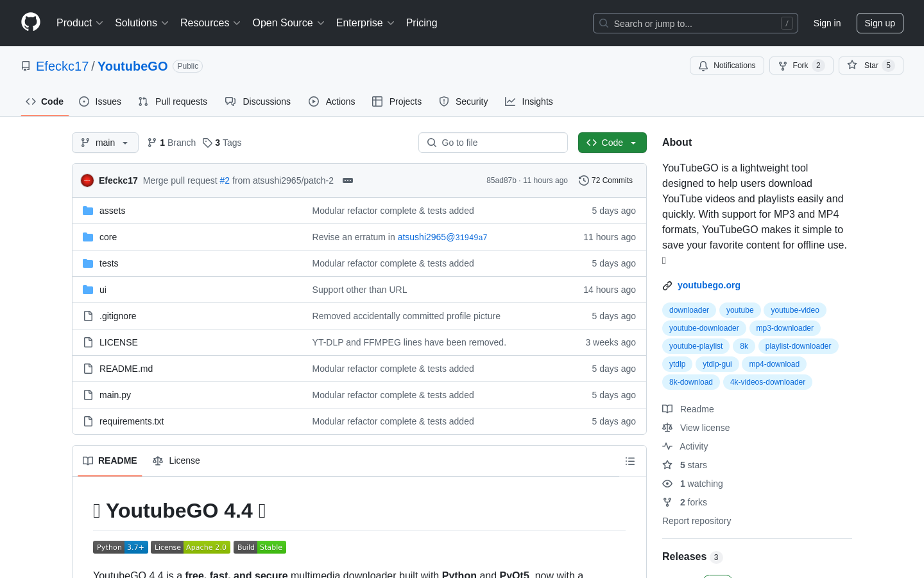Open README outline list icon
924x578 pixels.
tap(630, 461)
